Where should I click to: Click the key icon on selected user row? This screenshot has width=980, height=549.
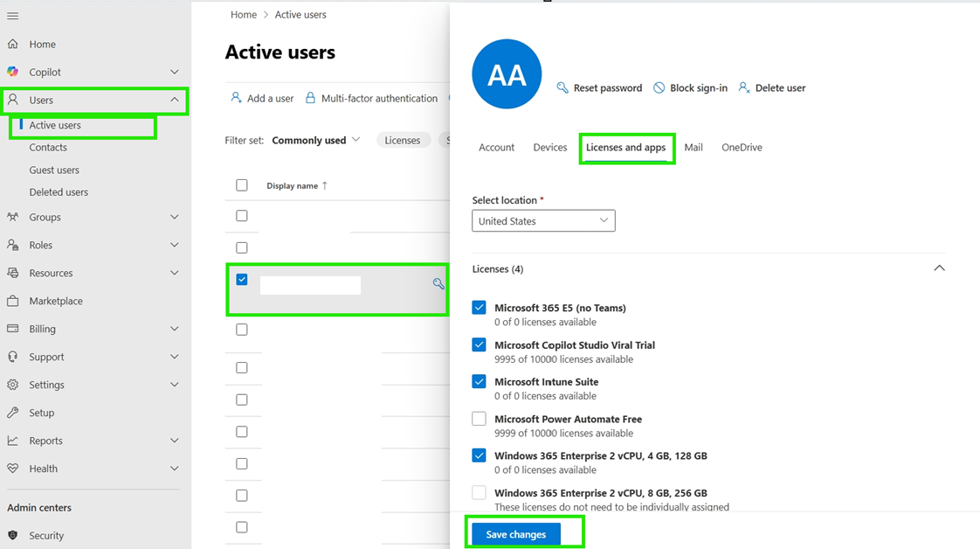click(438, 284)
